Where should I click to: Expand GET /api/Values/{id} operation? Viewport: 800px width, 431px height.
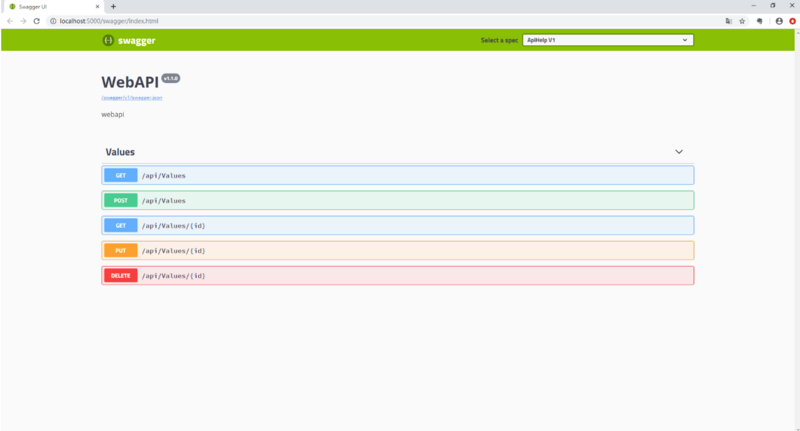[x=398, y=225]
